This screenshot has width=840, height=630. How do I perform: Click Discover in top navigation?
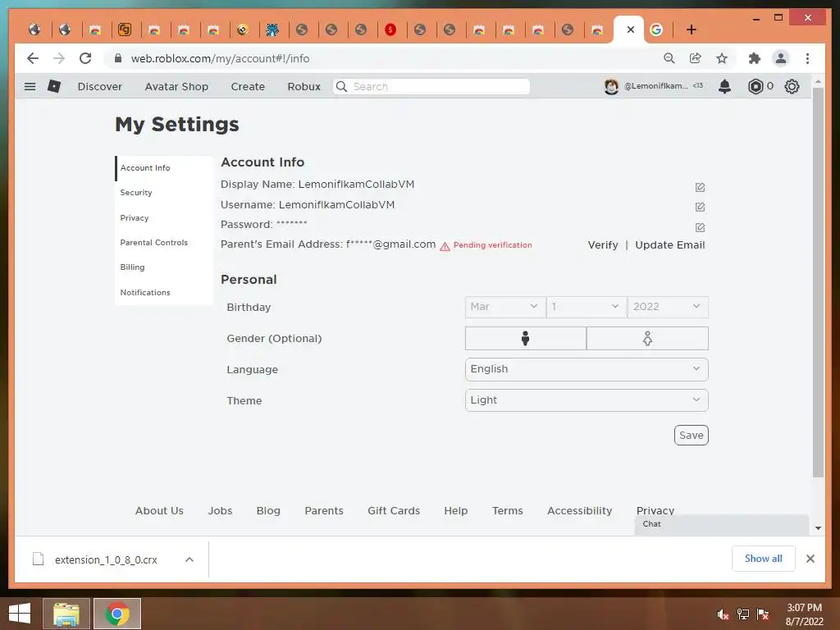(99, 86)
